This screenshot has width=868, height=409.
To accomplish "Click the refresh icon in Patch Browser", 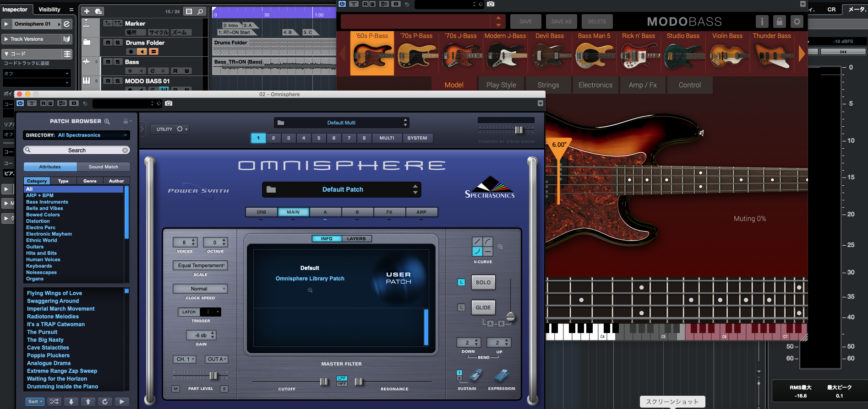I will coord(105,402).
